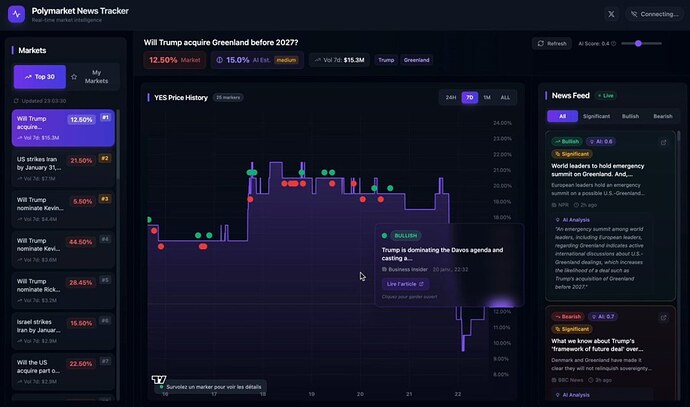
Task: Switch to the My Markets tab
Action: click(95, 77)
